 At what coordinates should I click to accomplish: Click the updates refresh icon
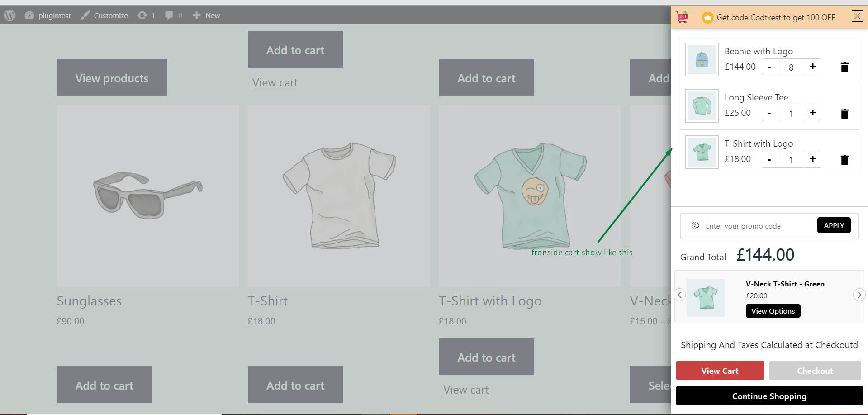tap(142, 15)
